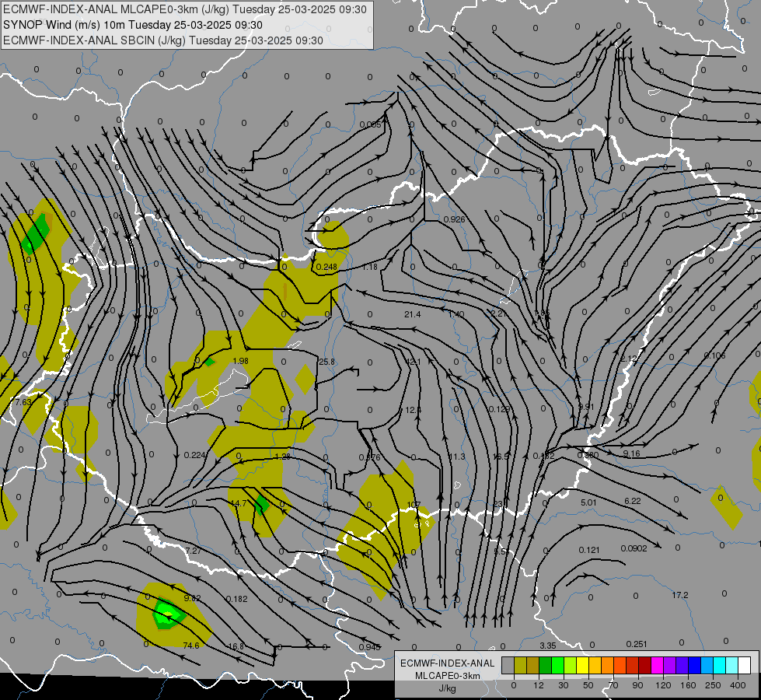This screenshot has height=700, width=761.
Task: Click the data value 0.945
Action: tap(370, 647)
